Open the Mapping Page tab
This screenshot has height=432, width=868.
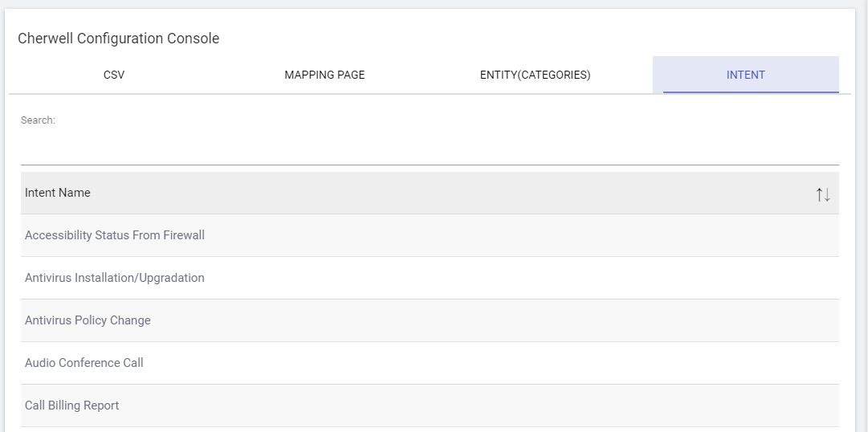(x=324, y=75)
